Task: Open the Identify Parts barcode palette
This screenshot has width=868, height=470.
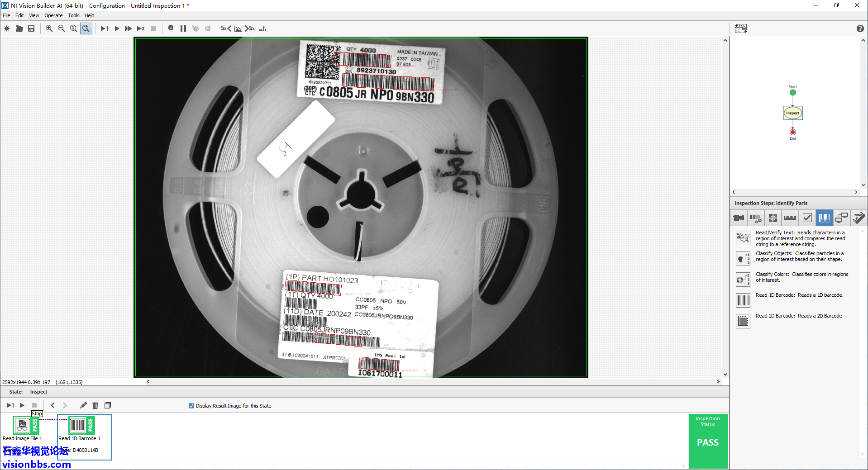Action: click(824, 218)
